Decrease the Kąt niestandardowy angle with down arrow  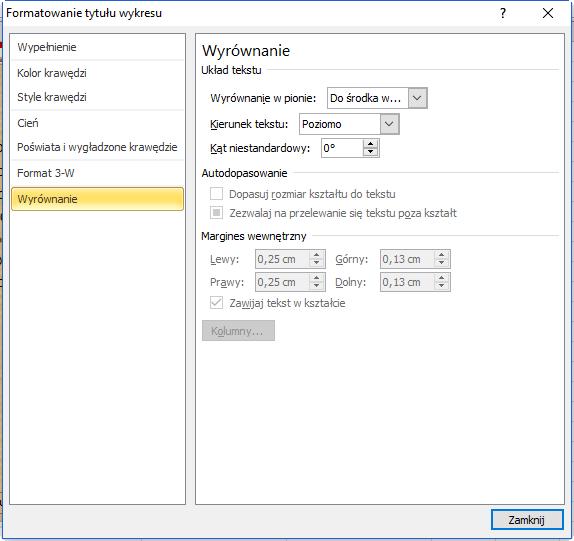(370, 152)
